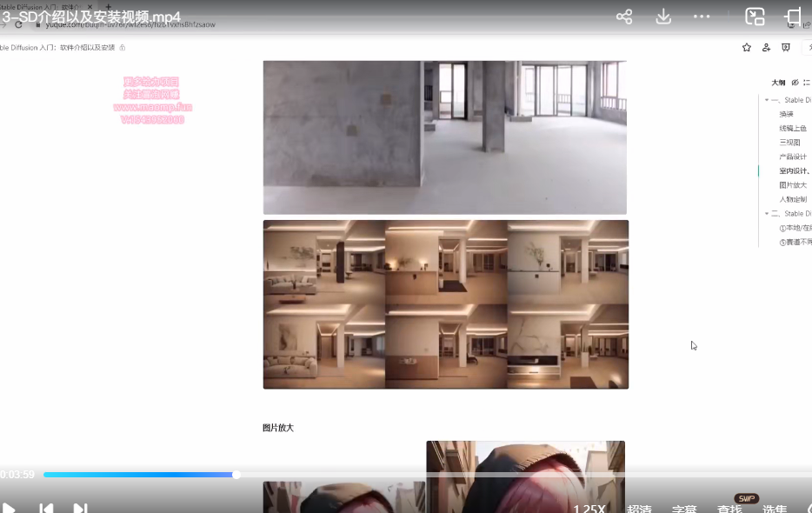The image size is (812, 513).
Task: Click the yuque.com address bar
Action: point(130,24)
